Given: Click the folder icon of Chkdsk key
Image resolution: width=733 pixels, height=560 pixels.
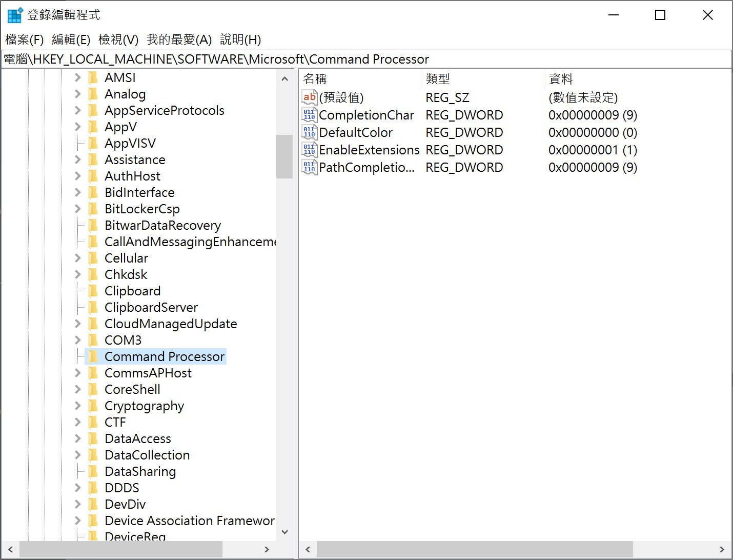Looking at the screenshot, I should click(93, 274).
